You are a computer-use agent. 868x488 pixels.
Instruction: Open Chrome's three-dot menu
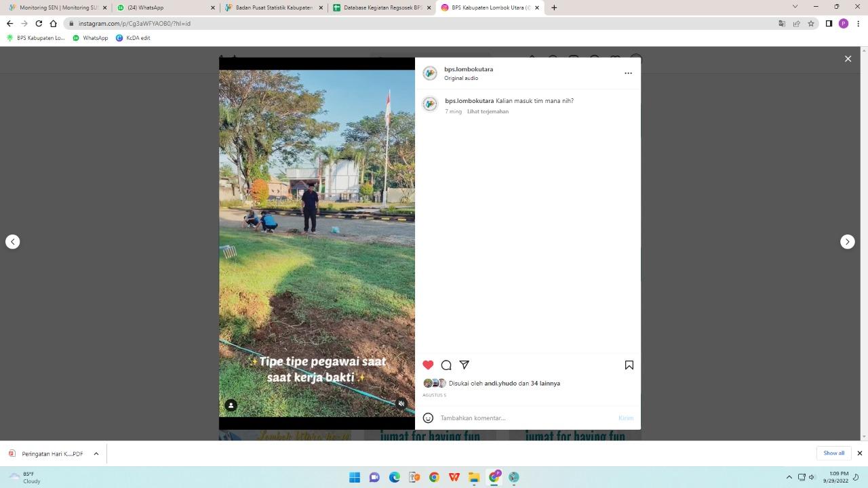859,23
